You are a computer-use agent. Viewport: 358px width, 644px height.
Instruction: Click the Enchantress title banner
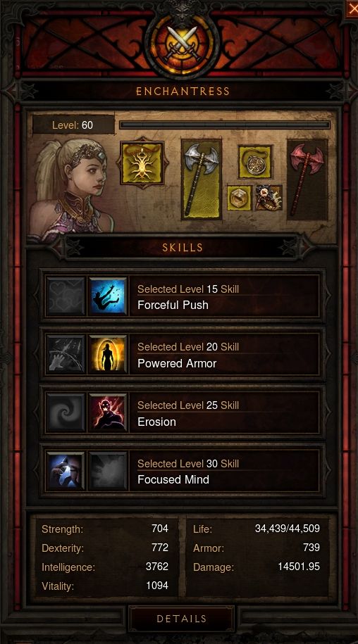click(183, 91)
